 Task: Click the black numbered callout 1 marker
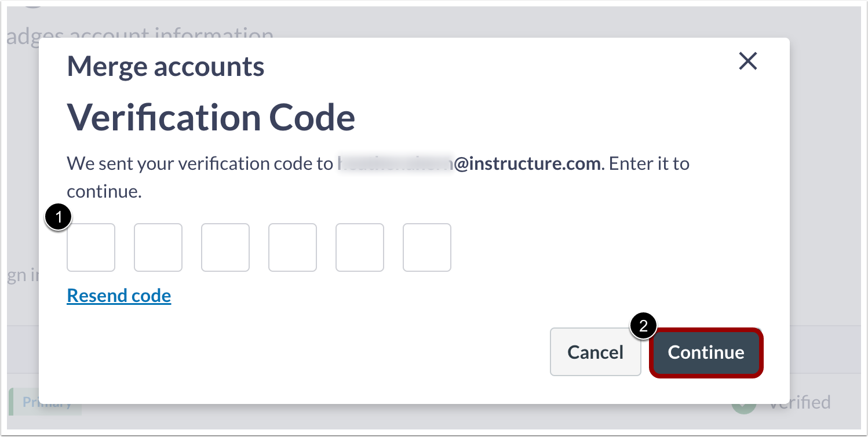point(58,216)
